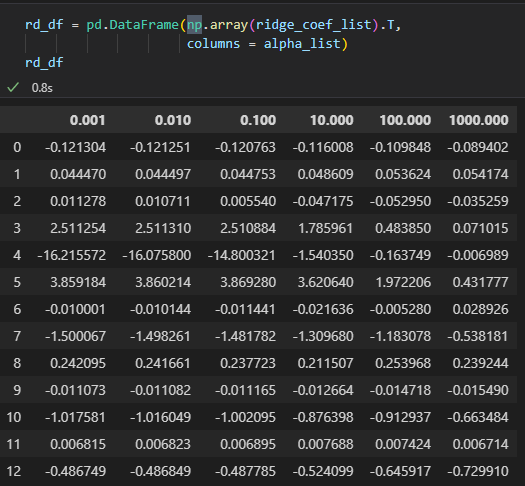The width and height of the screenshot is (525, 486).
Task: Click the 10.000 column header
Action: coord(332,120)
